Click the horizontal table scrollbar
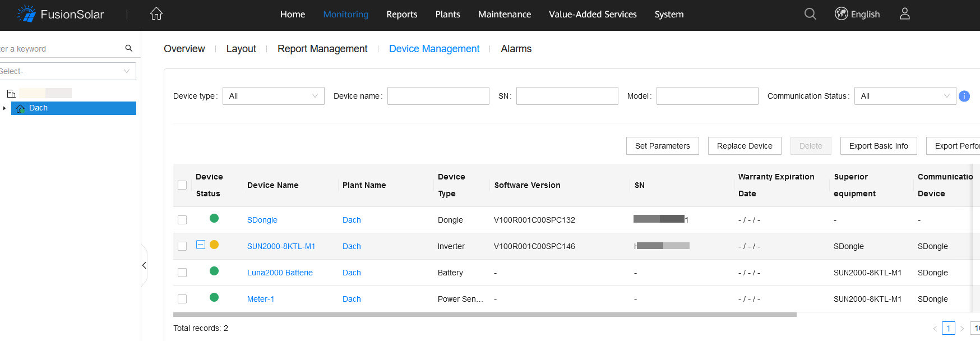Image resolution: width=980 pixels, height=341 pixels. click(485, 315)
